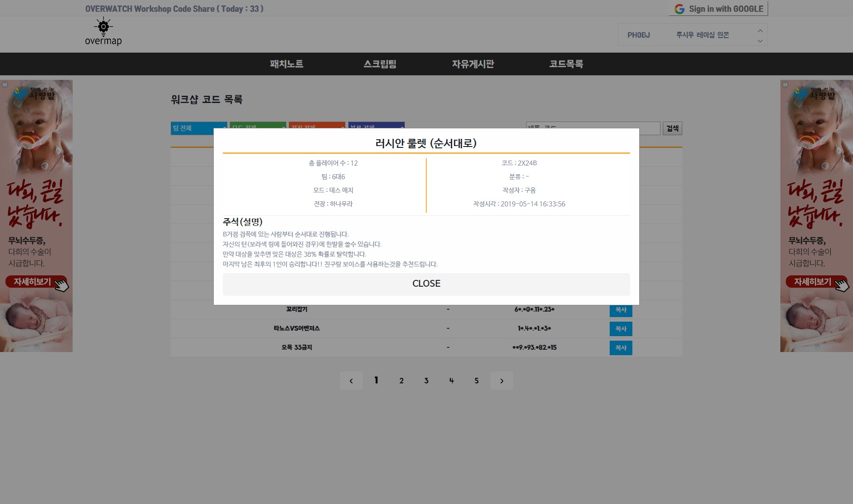Screen dimensions: 853x504
Task: Click the 자세히보기 button in the left ad
Action: [x=36, y=282]
